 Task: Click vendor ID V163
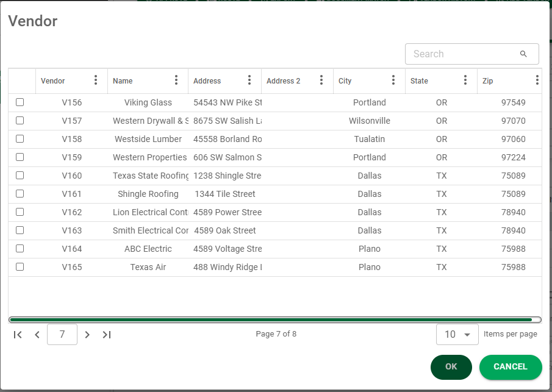pyautogui.click(x=72, y=230)
